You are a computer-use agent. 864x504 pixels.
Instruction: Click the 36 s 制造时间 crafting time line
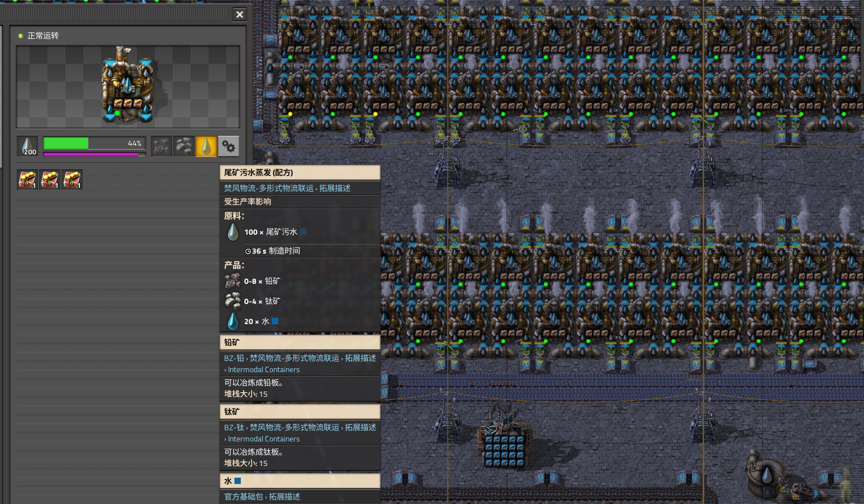point(273,251)
